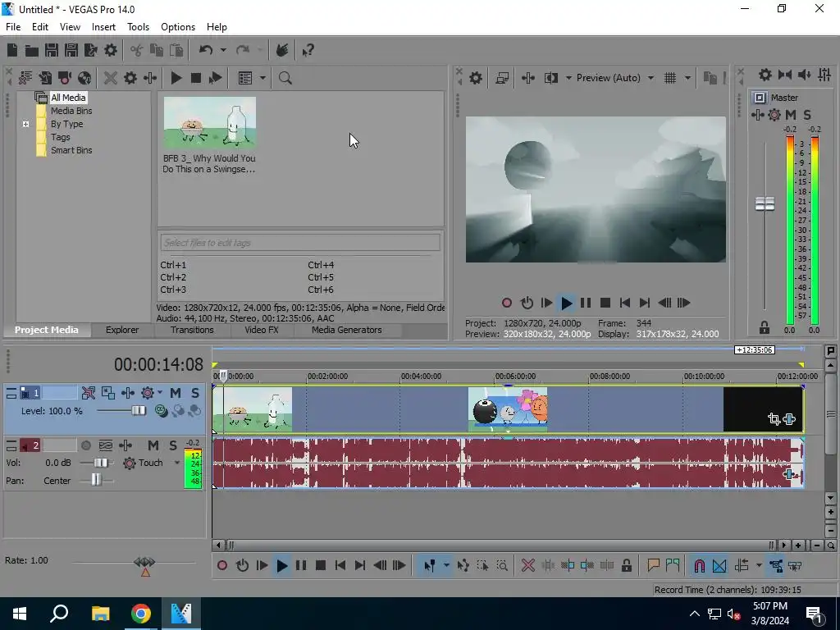Solo the Master bus

pyautogui.click(x=807, y=115)
